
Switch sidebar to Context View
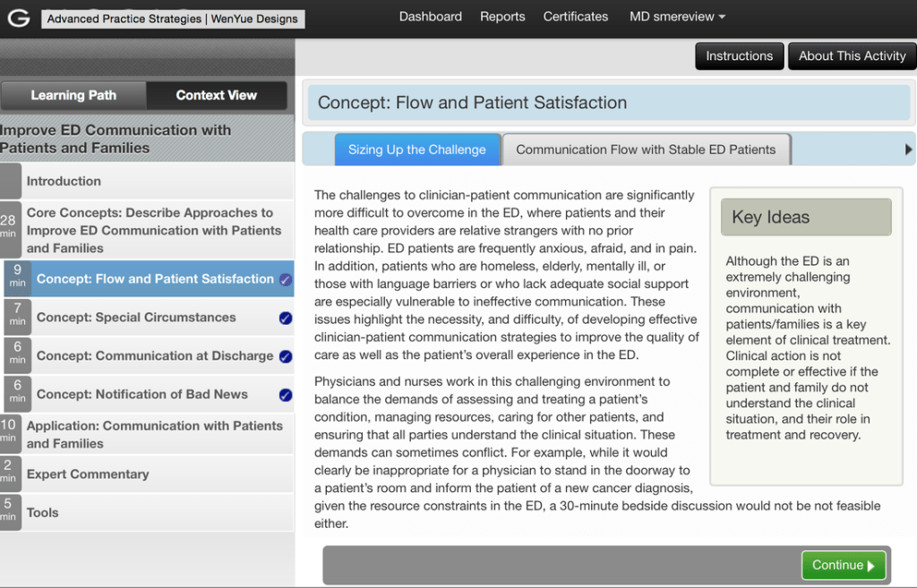216,96
